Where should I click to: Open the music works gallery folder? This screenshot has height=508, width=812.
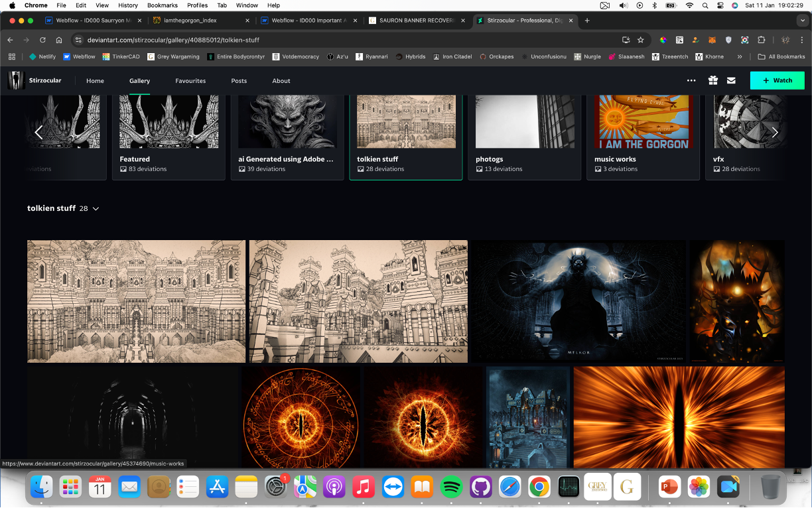pos(643,137)
